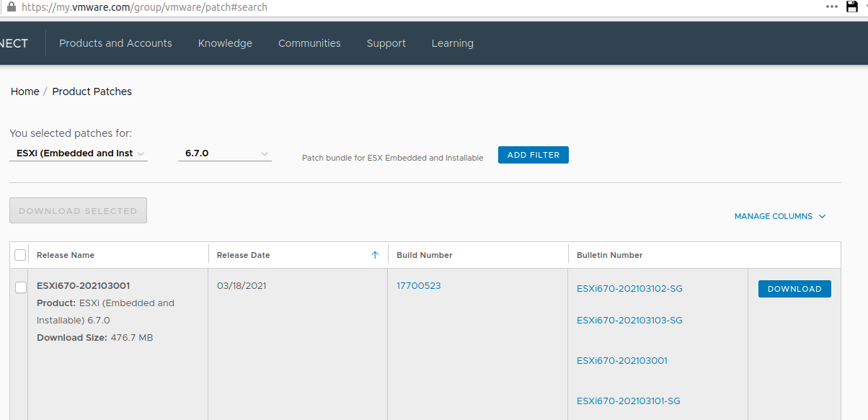Open bulletin ESXi670-202103101-SG link
Screen dimensions: 868x420
pos(629,401)
